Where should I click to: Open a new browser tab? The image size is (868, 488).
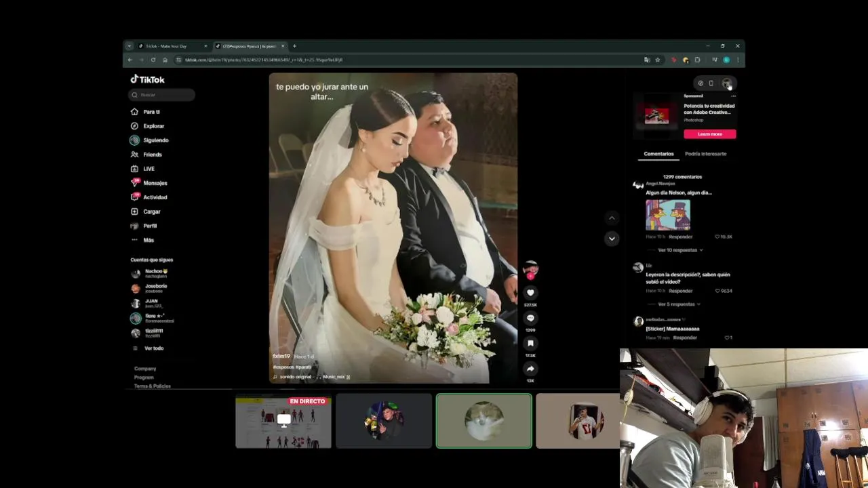coord(294,46)
